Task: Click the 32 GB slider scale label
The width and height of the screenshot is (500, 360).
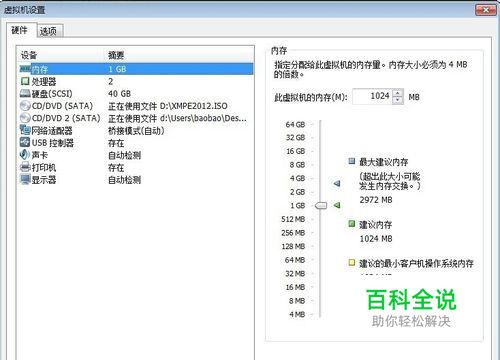Action: [295, 138]
